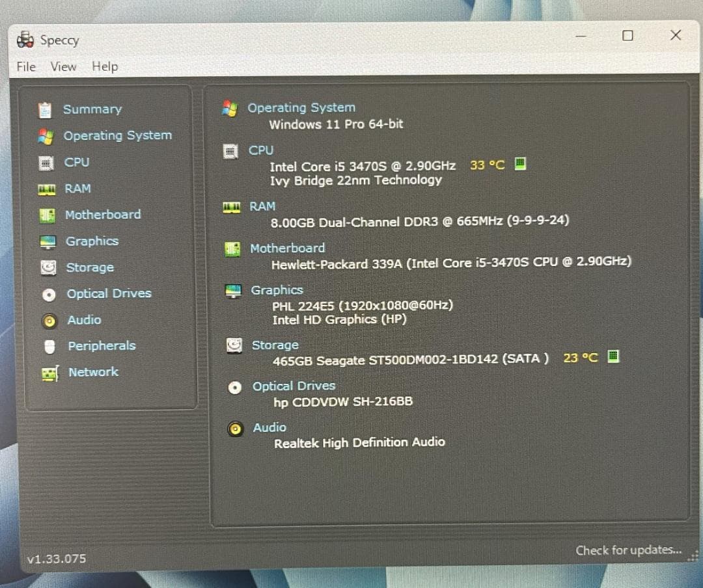The height and width of the screenshot is (588, 703).
Task: Open the Storage heading link in summary
Action: (275, 345)
